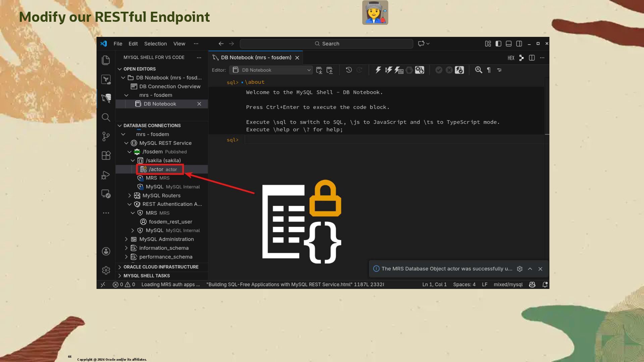Screen dimensions: 644x362
Task: Open the Selection menu
Action: pos(155,44)
